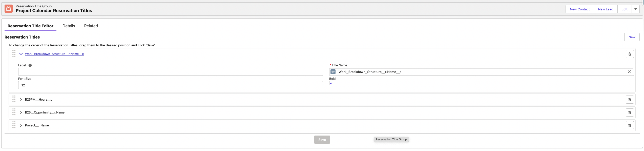Click trash icon for B25PM__Hours__c row
The width and height of the screenshot is (644, 151).
[630, 100]
